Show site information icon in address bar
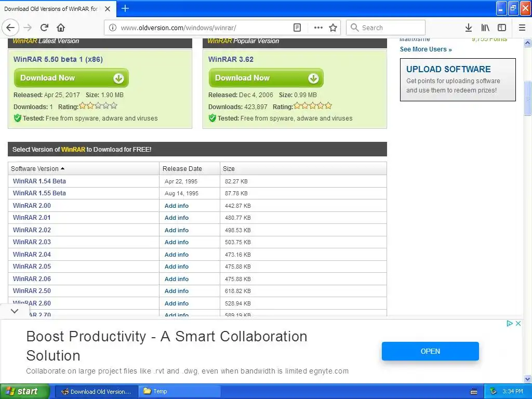532x399 pixels. click(x=113, y=28)
